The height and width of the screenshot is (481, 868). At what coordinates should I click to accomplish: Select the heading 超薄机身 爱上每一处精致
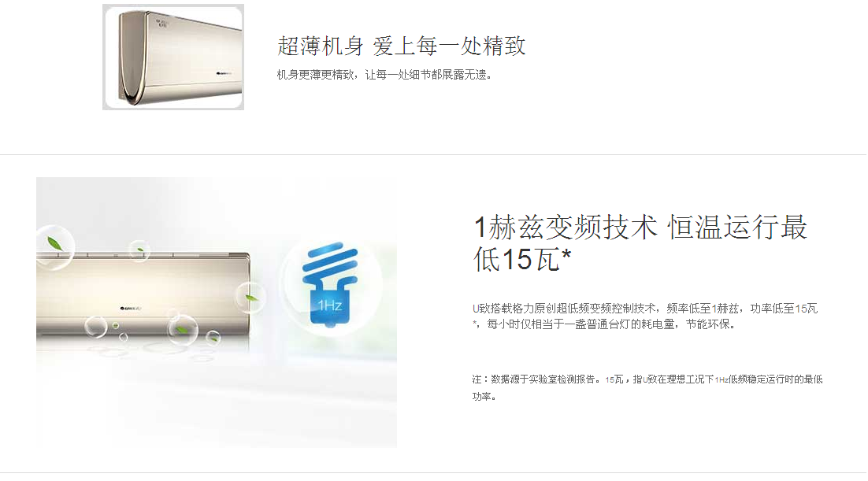point(402,46)
